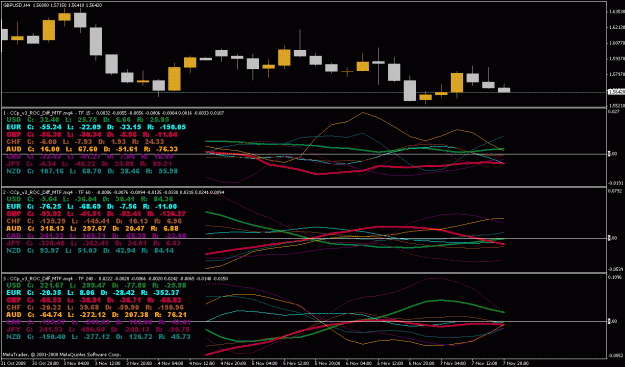Click the 0.00 zero-level label of TF 15 panel
The width and height of the screenshot is (625, 367).
coord(613,154)
